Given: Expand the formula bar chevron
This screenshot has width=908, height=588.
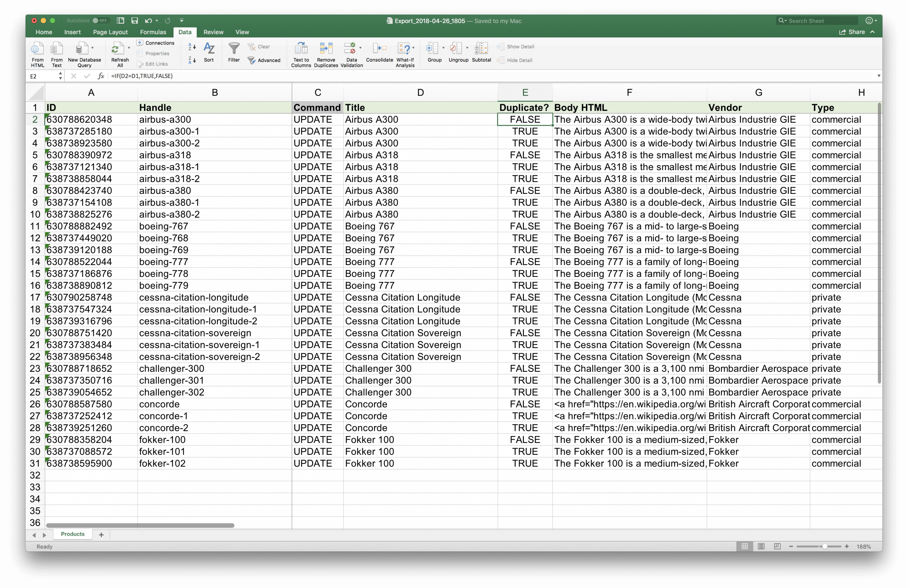Looking at the screenshot, I should pyautogui.click(x=879, y=76).
